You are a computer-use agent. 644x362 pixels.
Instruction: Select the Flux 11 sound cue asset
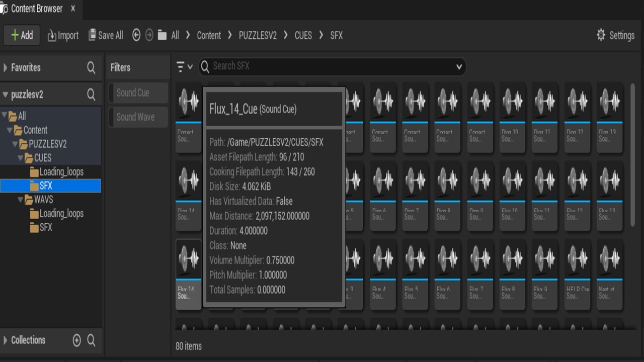point(544,196)
